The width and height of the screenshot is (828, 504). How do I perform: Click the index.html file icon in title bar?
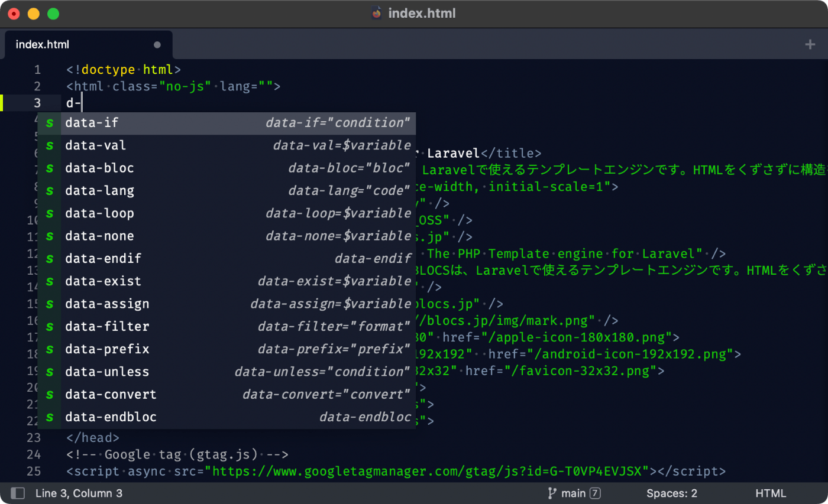377,13
